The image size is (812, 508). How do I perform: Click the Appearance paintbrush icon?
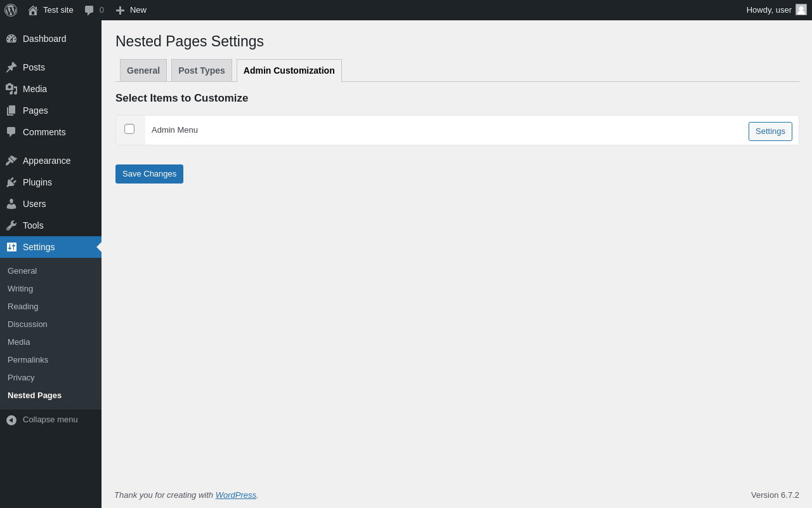tap(11, 161)
